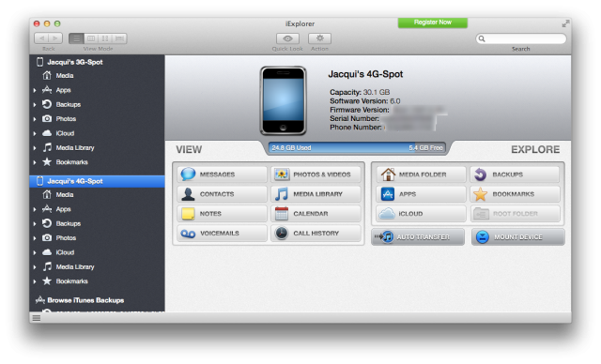Select Backups icon under Jacqui's 3G-Spot
The width and height of the screenshot is (601, 364).
tap(47, 104)
